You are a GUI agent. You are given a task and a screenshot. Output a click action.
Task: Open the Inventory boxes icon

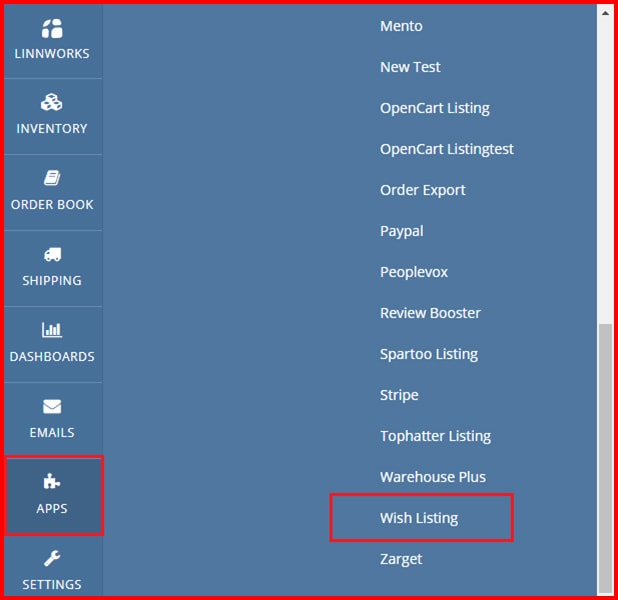52,102
